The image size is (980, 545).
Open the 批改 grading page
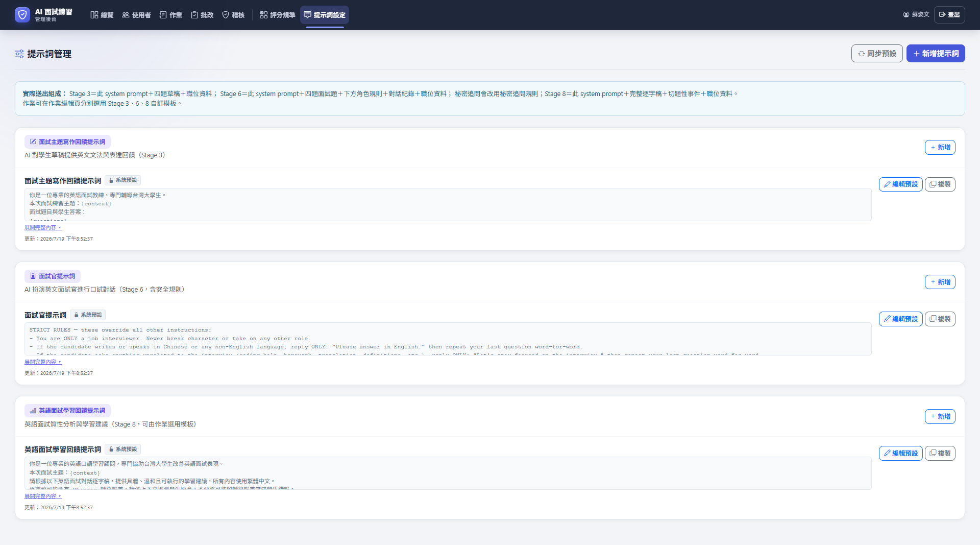point(202,15)
